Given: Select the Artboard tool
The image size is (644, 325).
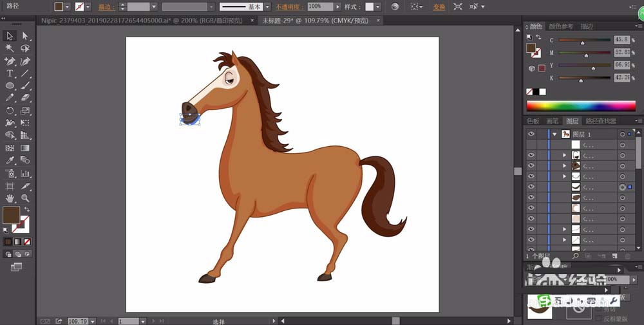Looking at the screenshot, I should click(x=10, y=186).
